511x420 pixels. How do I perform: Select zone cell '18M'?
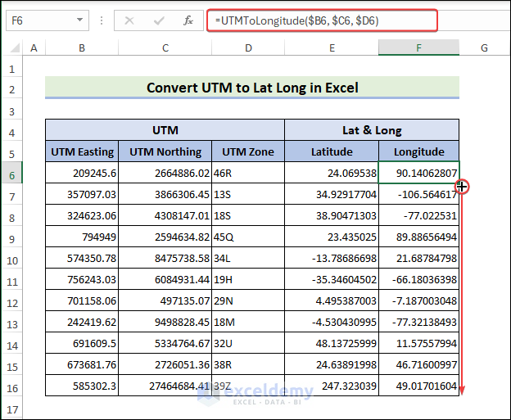click(248, 322)
